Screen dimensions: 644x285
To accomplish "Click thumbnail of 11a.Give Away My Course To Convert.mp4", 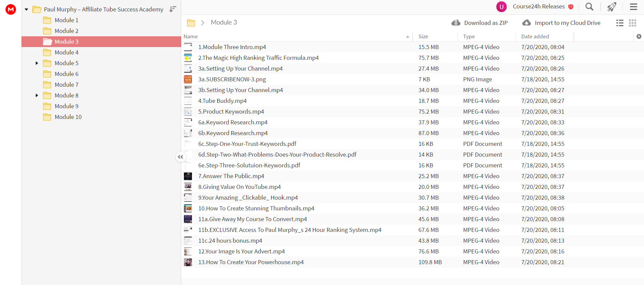I will [188, 219].
